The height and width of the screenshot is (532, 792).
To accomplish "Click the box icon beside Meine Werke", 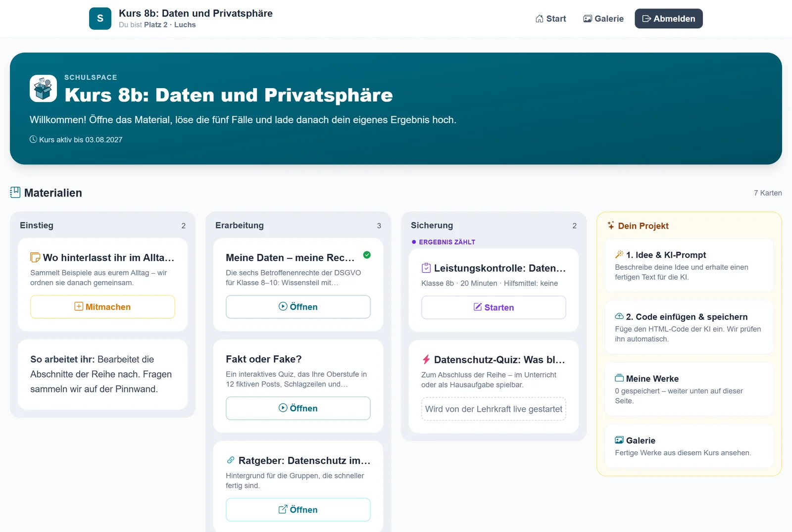I will pyautogui.click(x=619, y=378).
